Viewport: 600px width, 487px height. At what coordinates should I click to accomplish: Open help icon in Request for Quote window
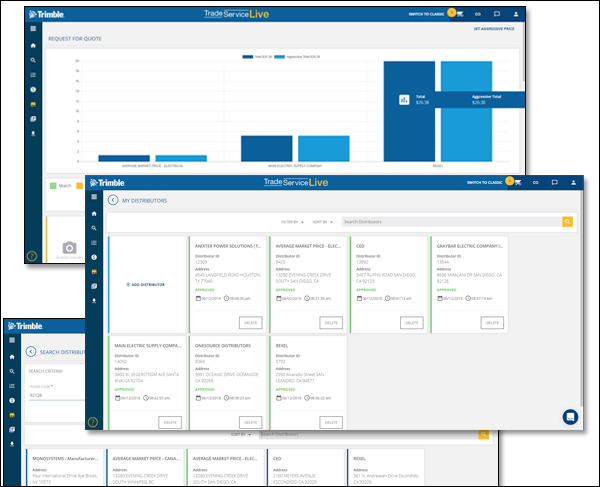[32, 256]
